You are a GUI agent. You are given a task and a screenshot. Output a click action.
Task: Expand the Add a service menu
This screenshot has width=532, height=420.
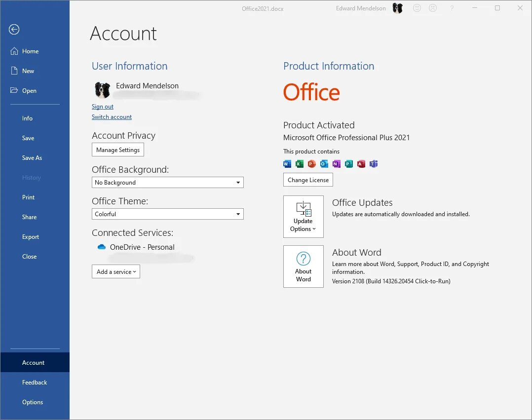pos(115,271)
